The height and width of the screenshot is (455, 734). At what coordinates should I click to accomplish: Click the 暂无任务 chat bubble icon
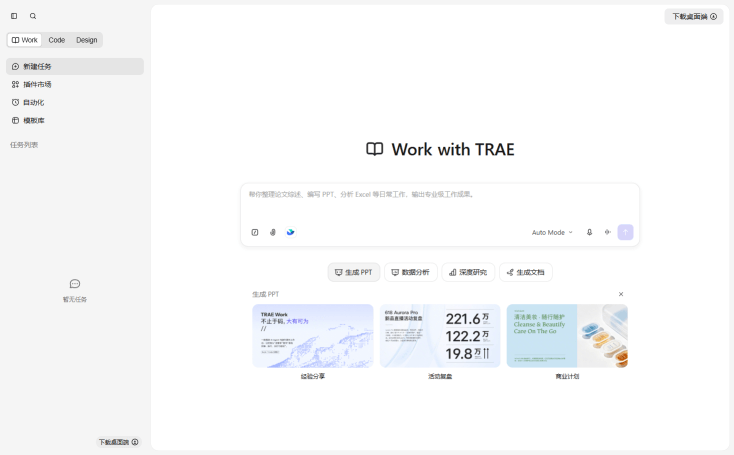click(75, 284)
